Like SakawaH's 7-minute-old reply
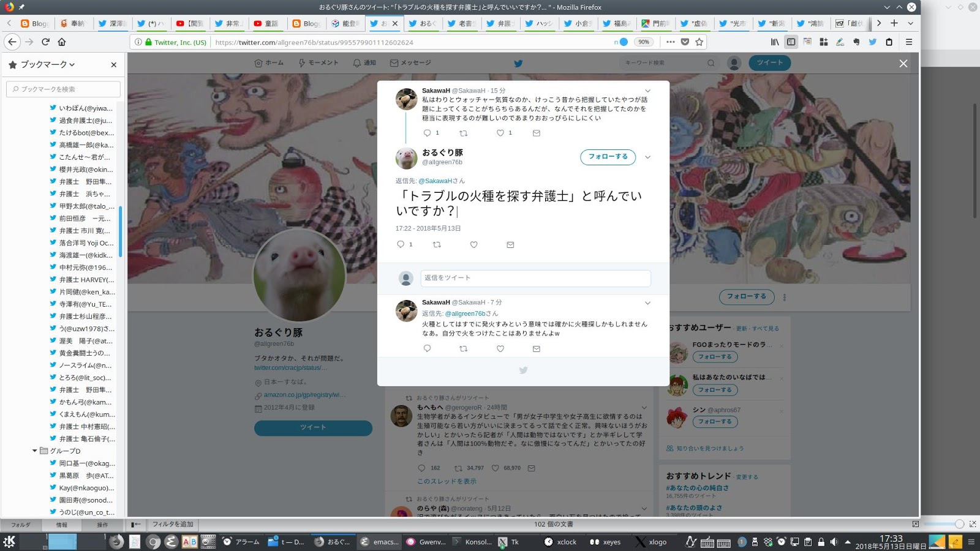This screenshot has width=980, height=551. (500, 348)
